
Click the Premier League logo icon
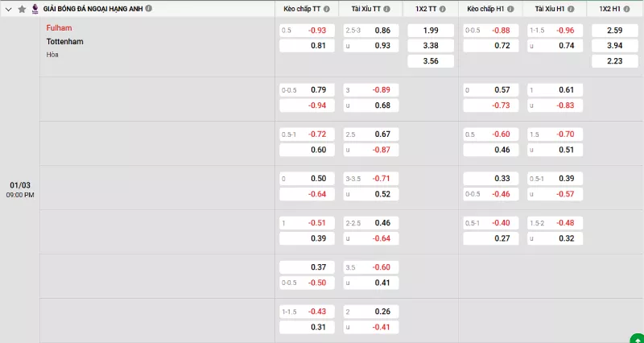(x=35, y=8)
